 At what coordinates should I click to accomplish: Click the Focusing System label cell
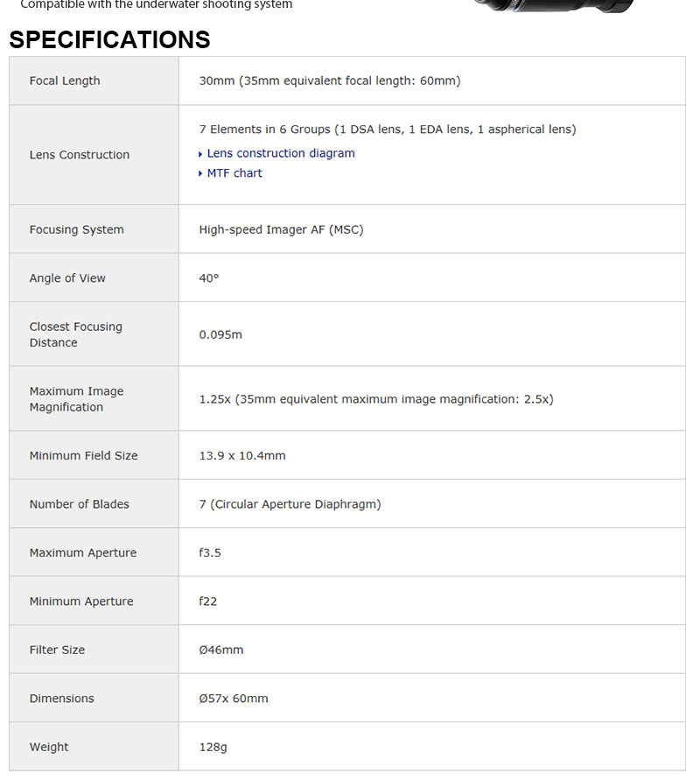pyautogui.click(x=76, y=229)
